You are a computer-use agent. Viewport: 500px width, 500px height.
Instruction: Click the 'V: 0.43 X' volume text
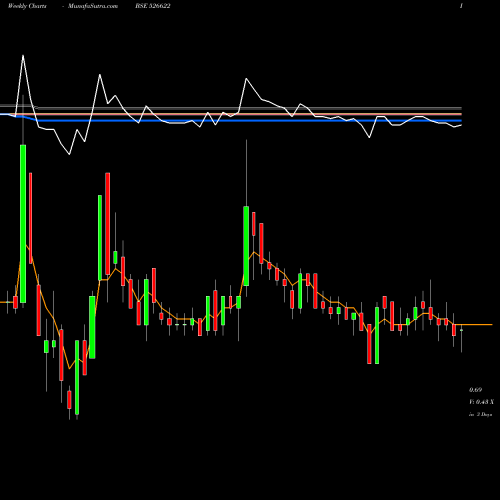pyautogui.click(x=481, y=402)
